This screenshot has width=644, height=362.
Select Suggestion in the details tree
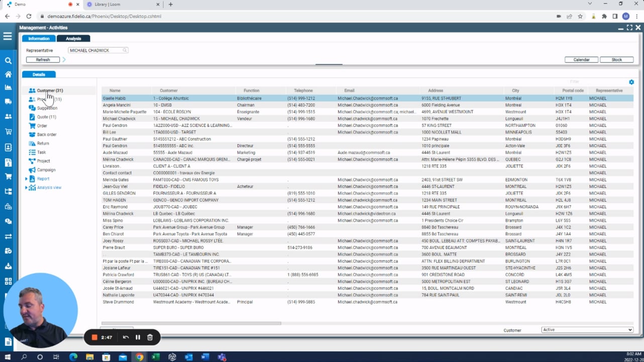click(x=47, y=108)
